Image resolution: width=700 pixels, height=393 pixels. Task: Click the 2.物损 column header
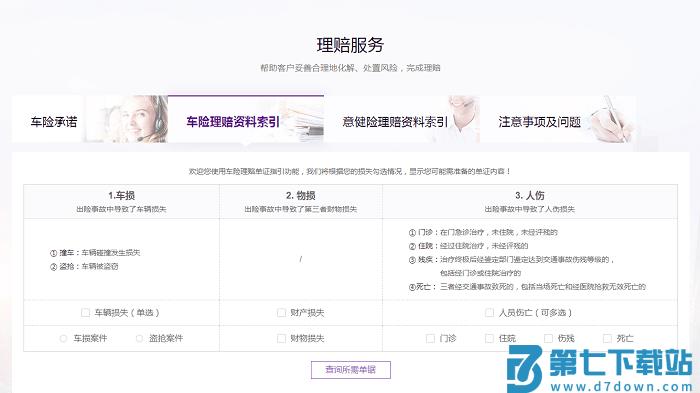pos(301,196)
